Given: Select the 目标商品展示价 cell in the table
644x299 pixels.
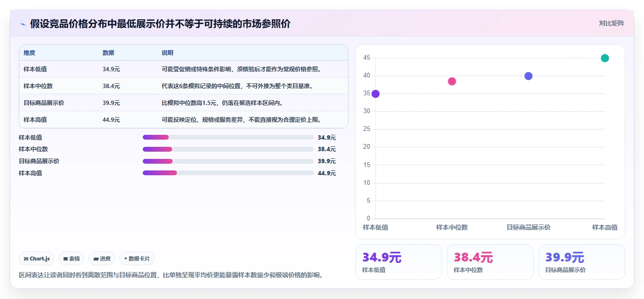Looking at the screenshot, I should [x=44, y=103].
